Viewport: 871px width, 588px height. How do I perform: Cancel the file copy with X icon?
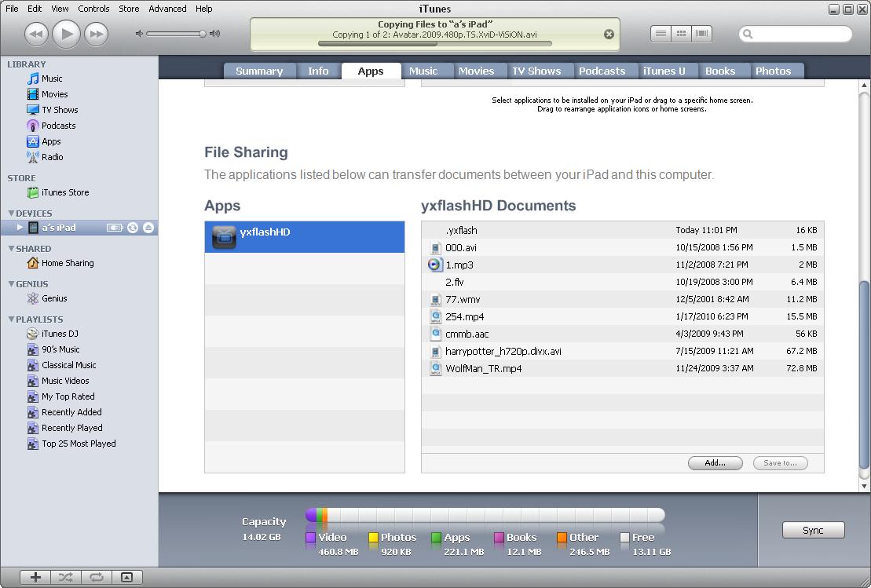(x=609, y=35)
